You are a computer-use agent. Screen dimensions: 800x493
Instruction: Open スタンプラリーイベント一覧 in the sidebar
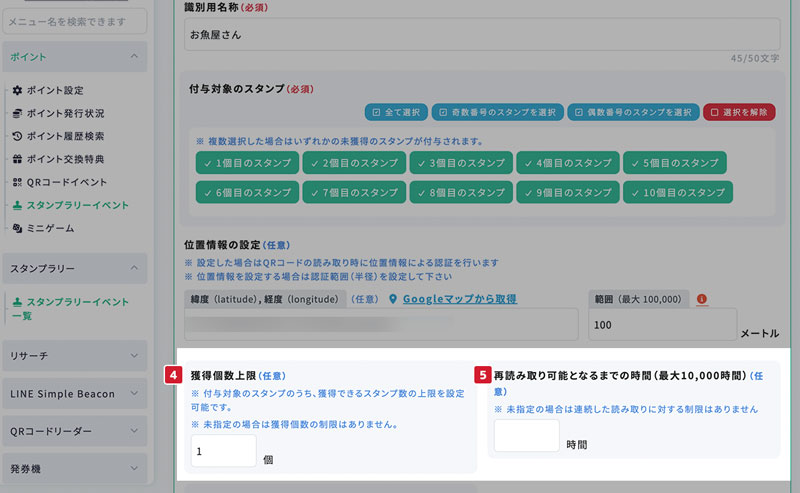pos(70,308)
